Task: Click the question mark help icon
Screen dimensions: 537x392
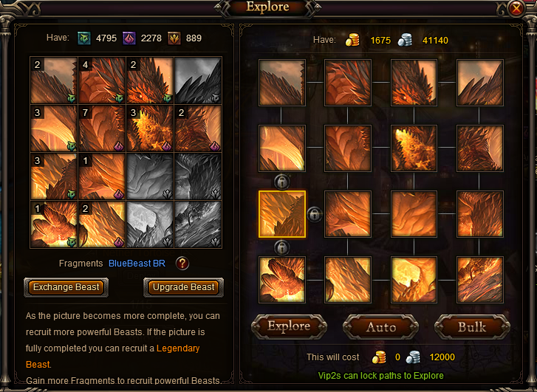Action: coord(182,264)
